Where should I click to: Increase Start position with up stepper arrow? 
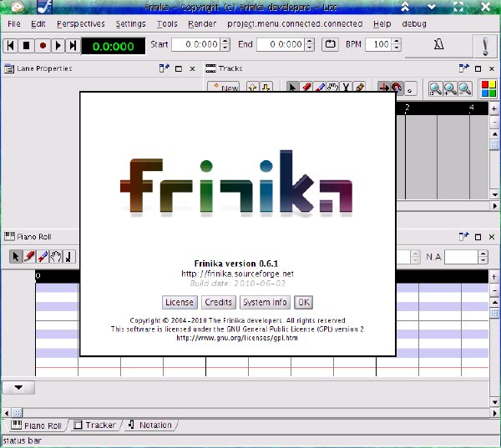[225, 41]
